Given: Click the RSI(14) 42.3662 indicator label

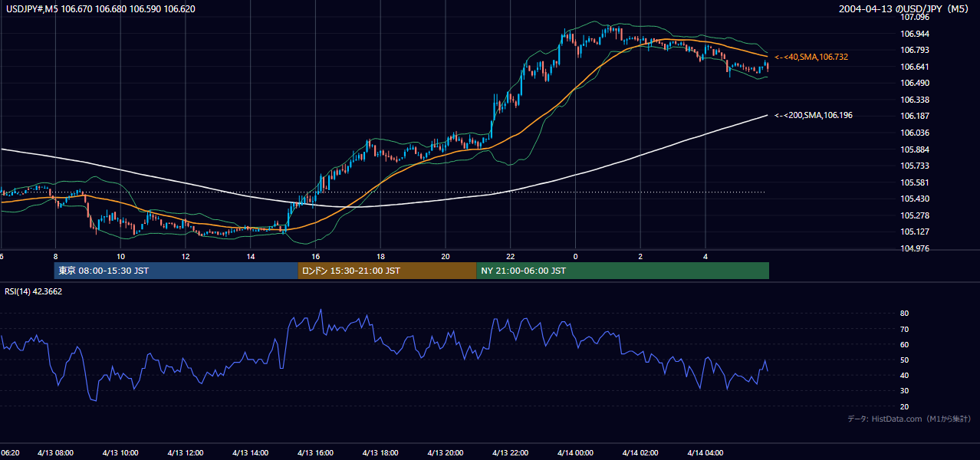Looking at the screenshot, I should (34, 291).
